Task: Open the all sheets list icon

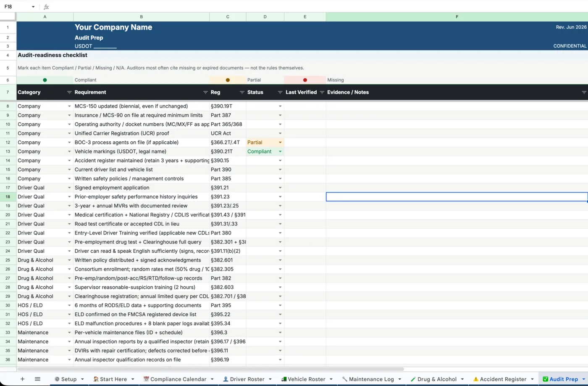Action: [x=37, y=379]
